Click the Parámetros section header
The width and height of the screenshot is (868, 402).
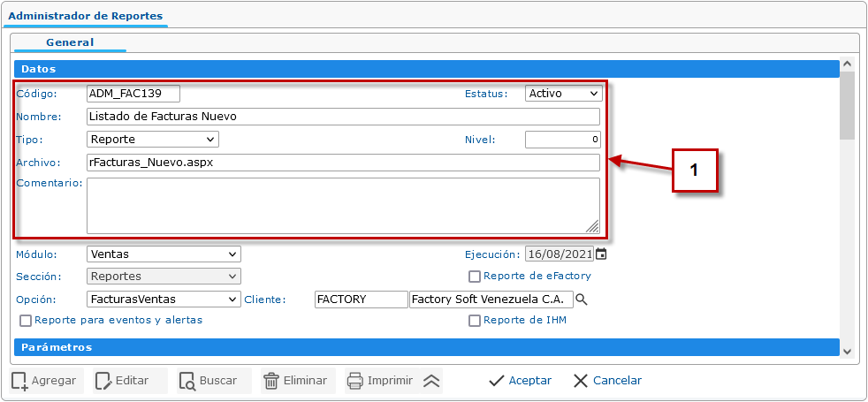pyautogui.click(x=427, y=347)
